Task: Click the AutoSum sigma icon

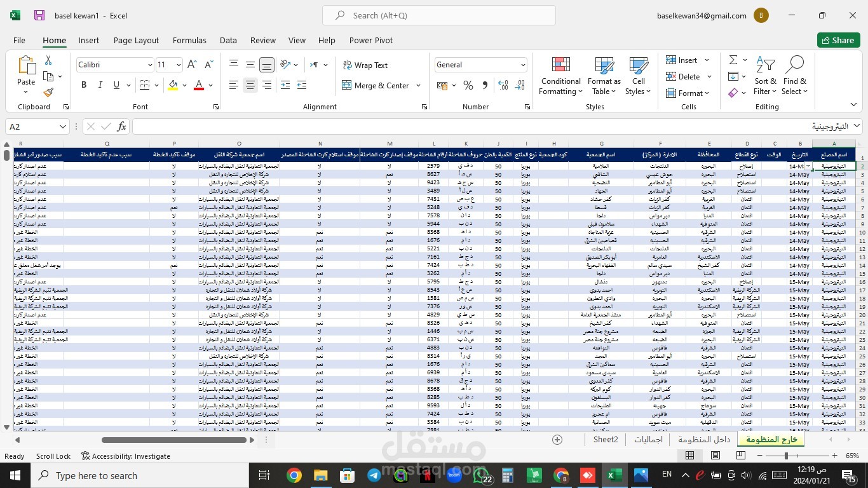Action: coord(733,60)
